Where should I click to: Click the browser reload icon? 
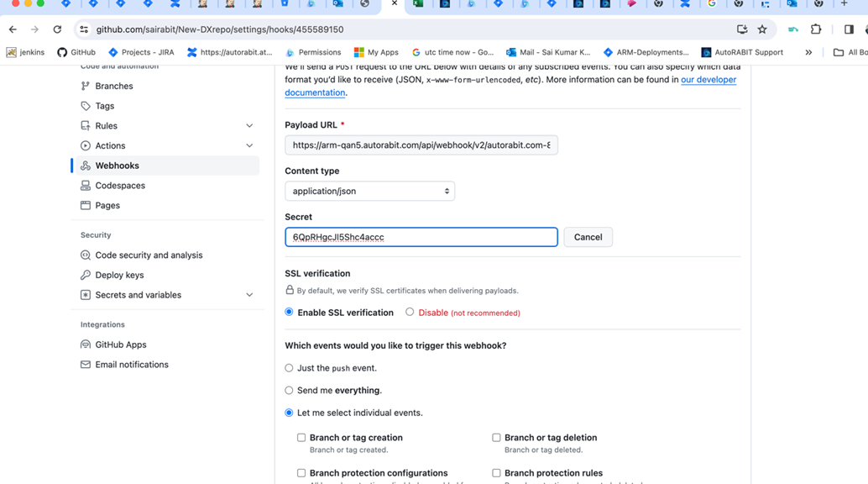click(57, 29)
